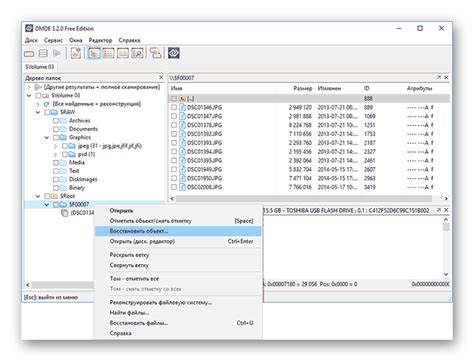Click the $F00007 folder icon in tree
The height and width of the screenshot is (361, 474).
(x=63, y=204)
